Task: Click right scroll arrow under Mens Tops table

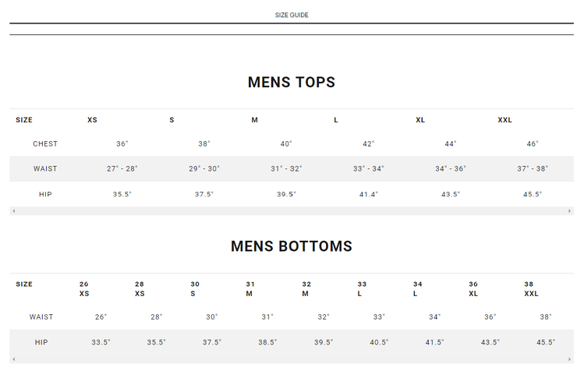Action: (571, 211)
